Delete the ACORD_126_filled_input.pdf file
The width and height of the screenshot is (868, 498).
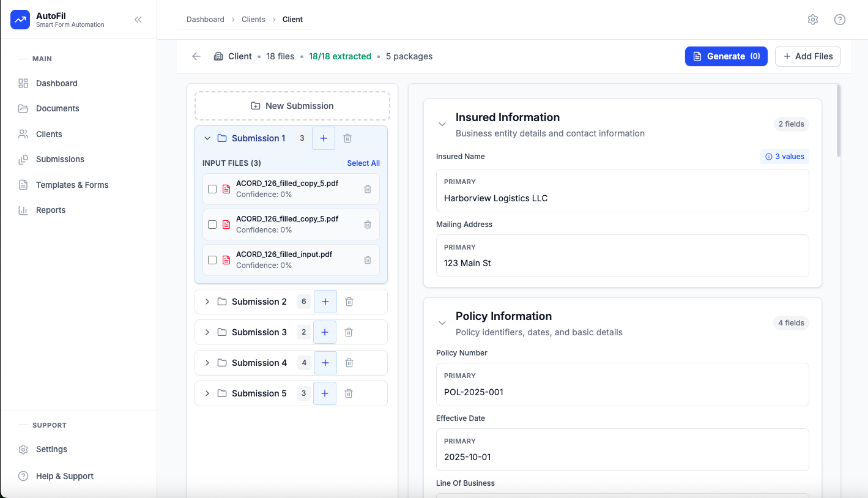tap(368, 259)
